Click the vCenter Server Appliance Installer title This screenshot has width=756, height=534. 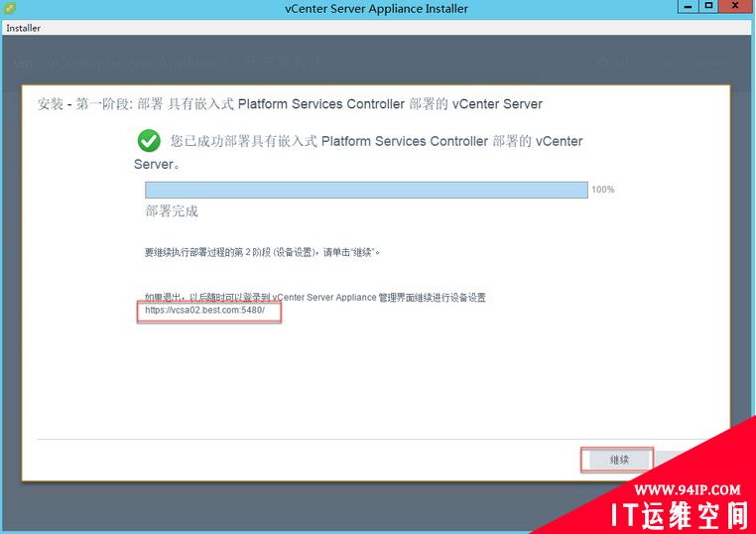click(377, 9)
